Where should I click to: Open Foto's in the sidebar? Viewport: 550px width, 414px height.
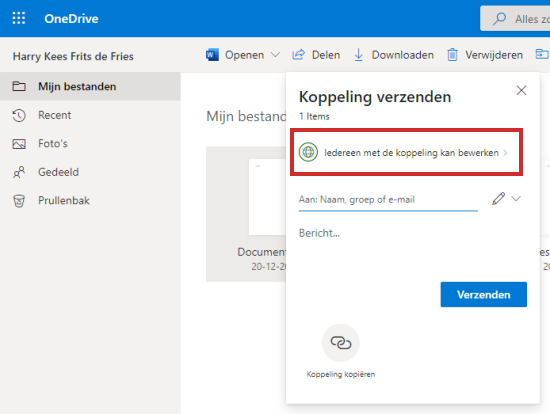pos(90,143)
